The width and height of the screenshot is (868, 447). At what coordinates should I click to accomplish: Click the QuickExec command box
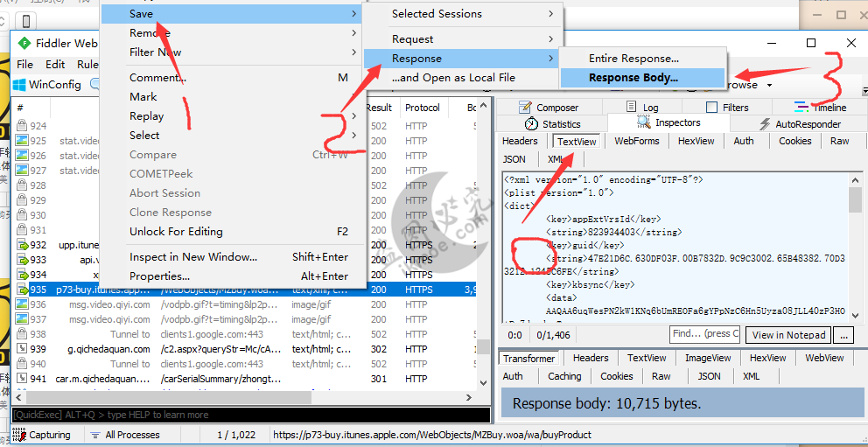[251, 415]
